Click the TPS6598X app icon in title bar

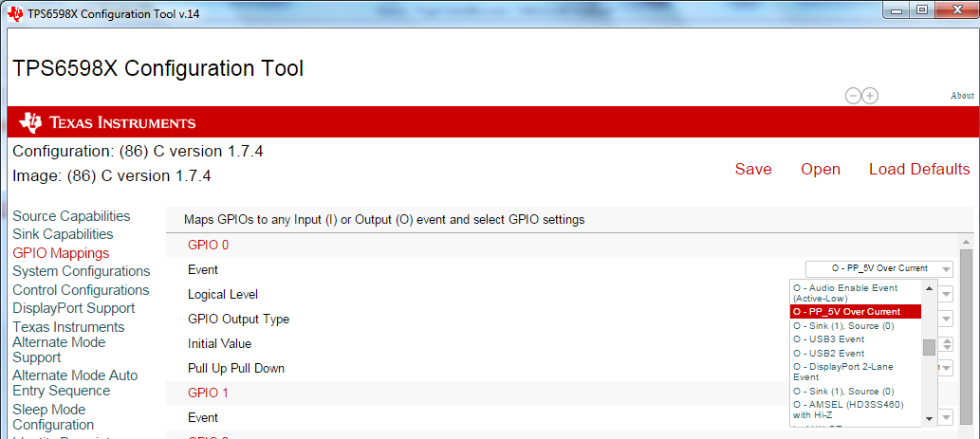pos(15,13)
